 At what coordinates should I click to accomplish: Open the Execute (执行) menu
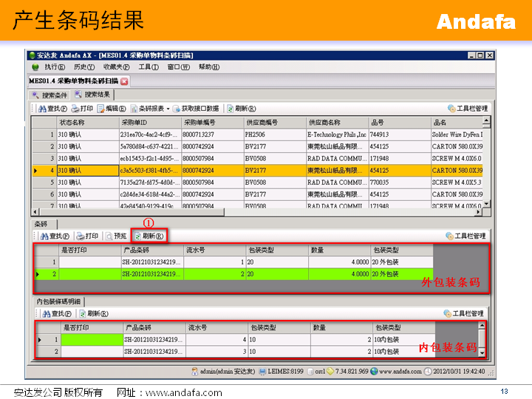pyautogui.click(x=50, y=67)
